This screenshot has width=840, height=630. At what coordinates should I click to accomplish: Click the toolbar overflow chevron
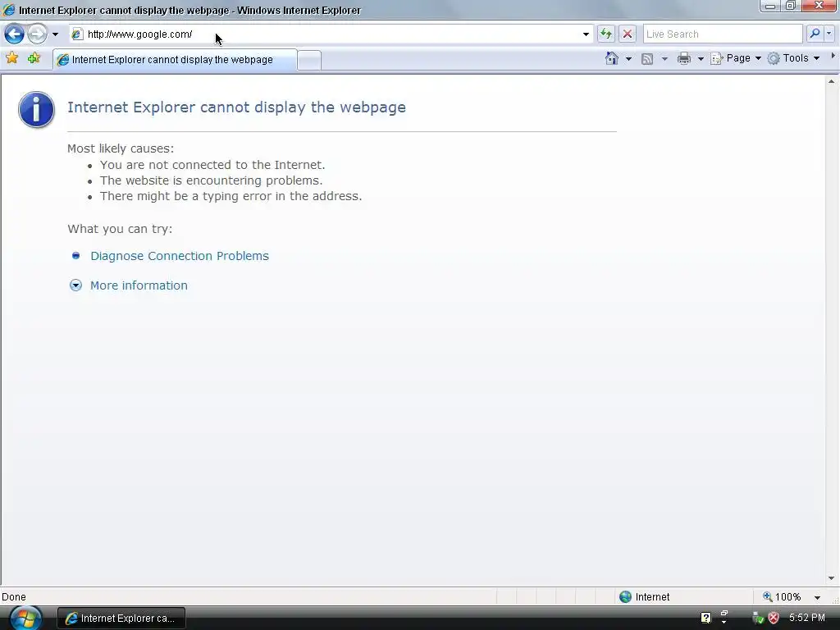[833, 56]
